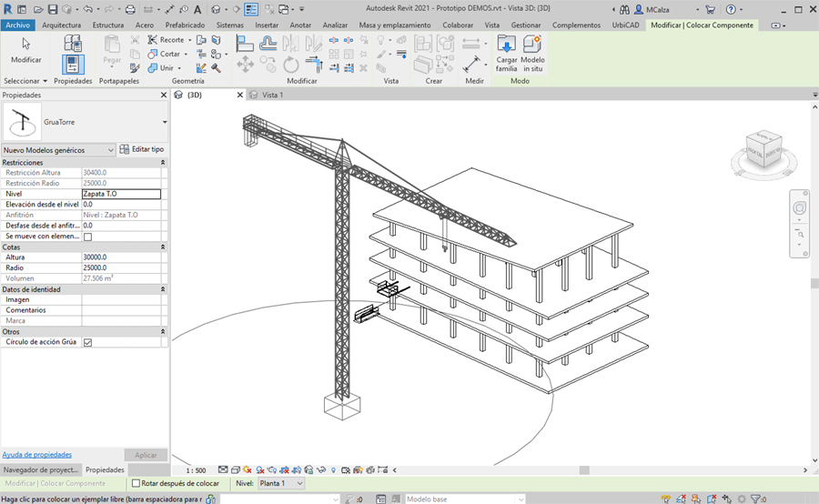Click the Print icon in quick access toolbar
Viewport: 819px width, 504px height.
point(130,9)
